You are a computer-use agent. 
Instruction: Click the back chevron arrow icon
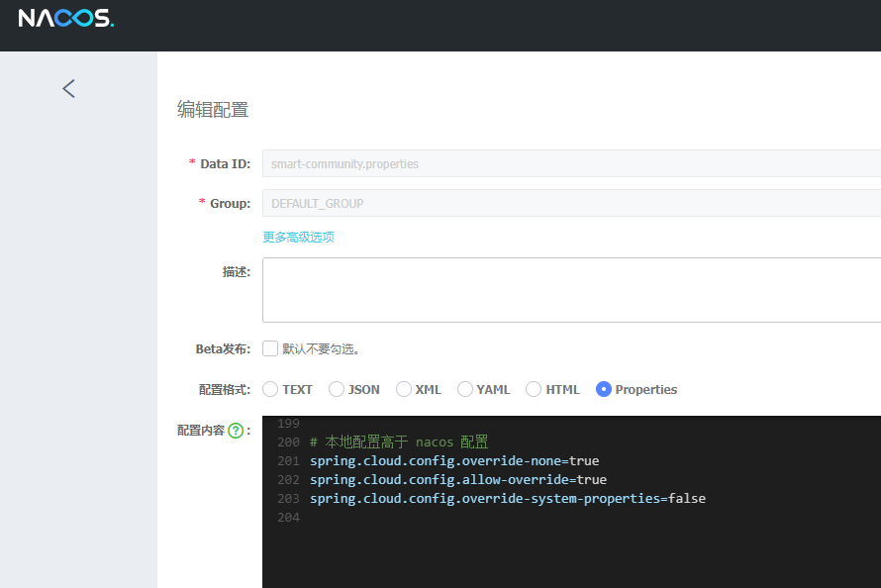pyautogui.click(x=68, y=88)
